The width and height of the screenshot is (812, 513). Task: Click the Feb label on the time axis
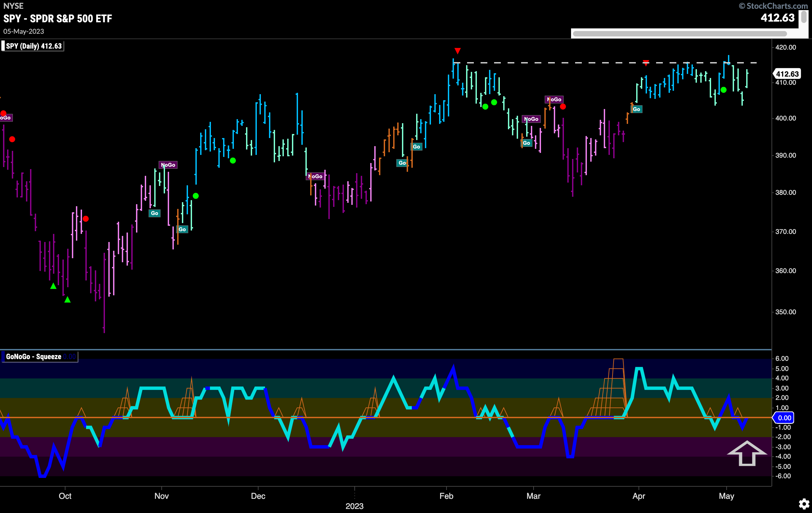pyautogui.click(x=446, y=496)
